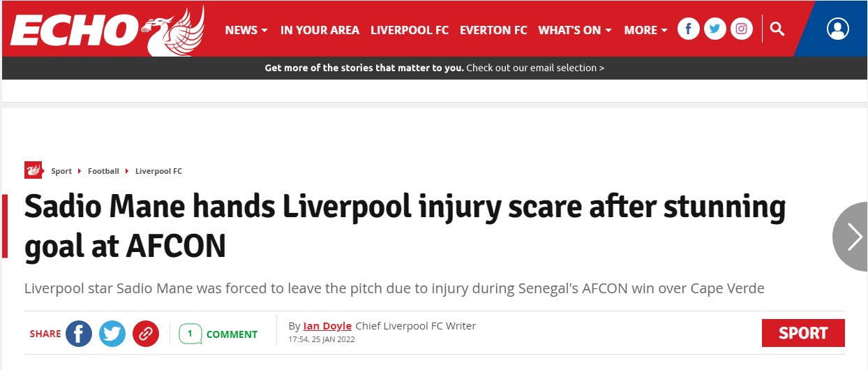Go to next article arrow
The image size is (868, 370).
(x=854, y=237)
